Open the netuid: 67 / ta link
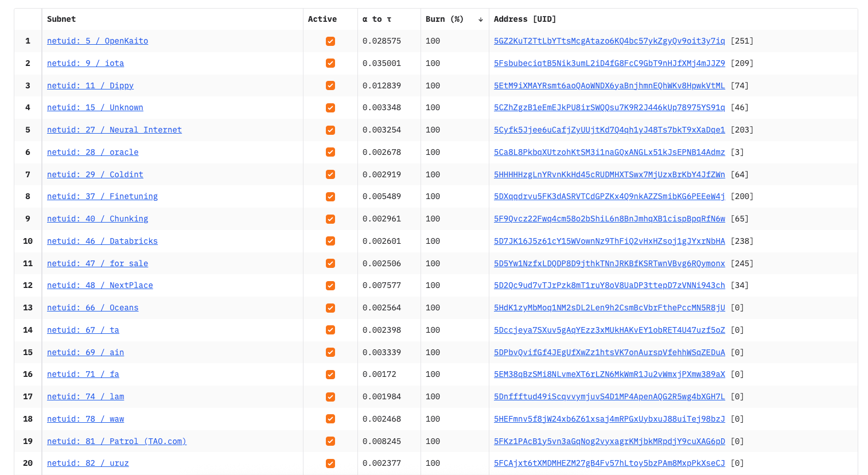868x475 pixels. tap(83, 330)
